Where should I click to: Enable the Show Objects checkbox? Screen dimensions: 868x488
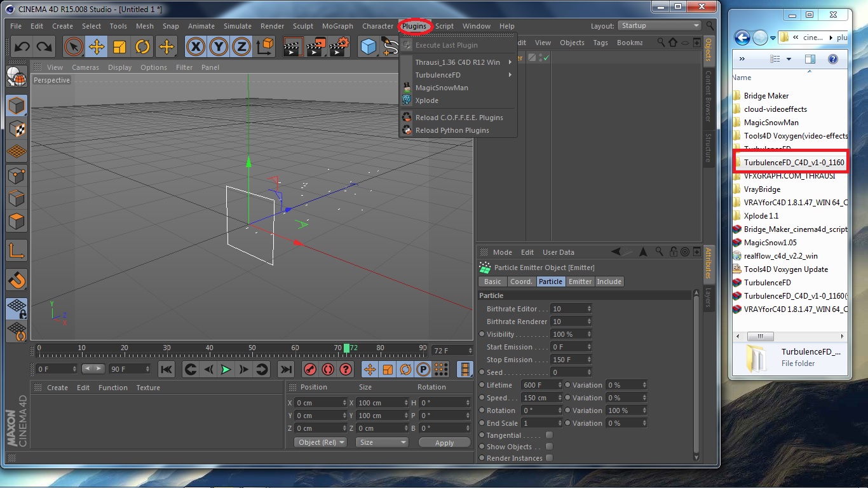click(549, 447)
